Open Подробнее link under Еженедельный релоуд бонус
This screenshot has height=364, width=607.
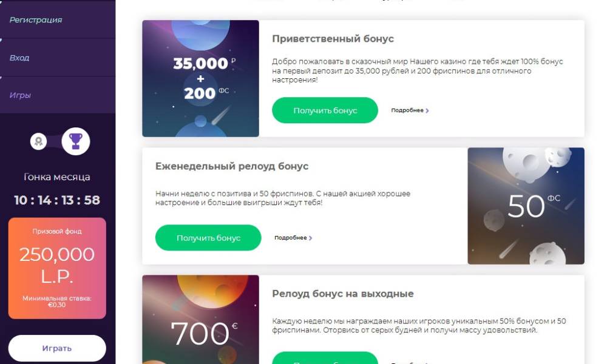click(x=291, y=238)
